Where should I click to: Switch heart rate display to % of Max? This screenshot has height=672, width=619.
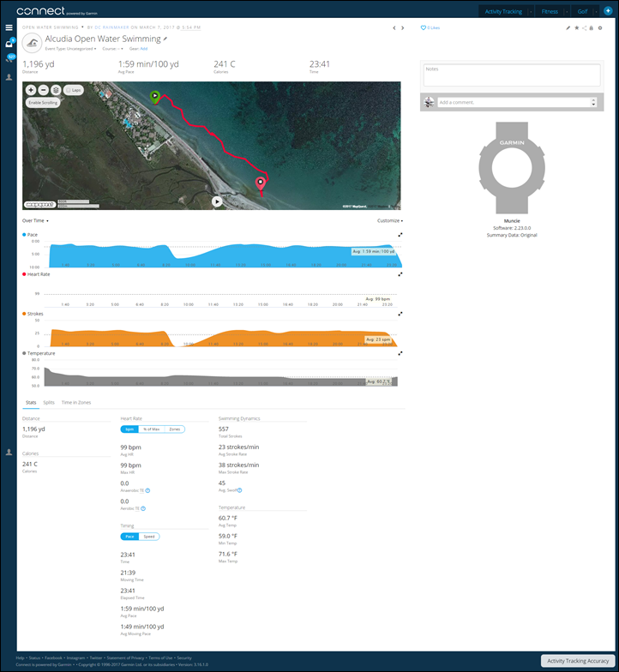pyautogui.click(x=152, y=429)
